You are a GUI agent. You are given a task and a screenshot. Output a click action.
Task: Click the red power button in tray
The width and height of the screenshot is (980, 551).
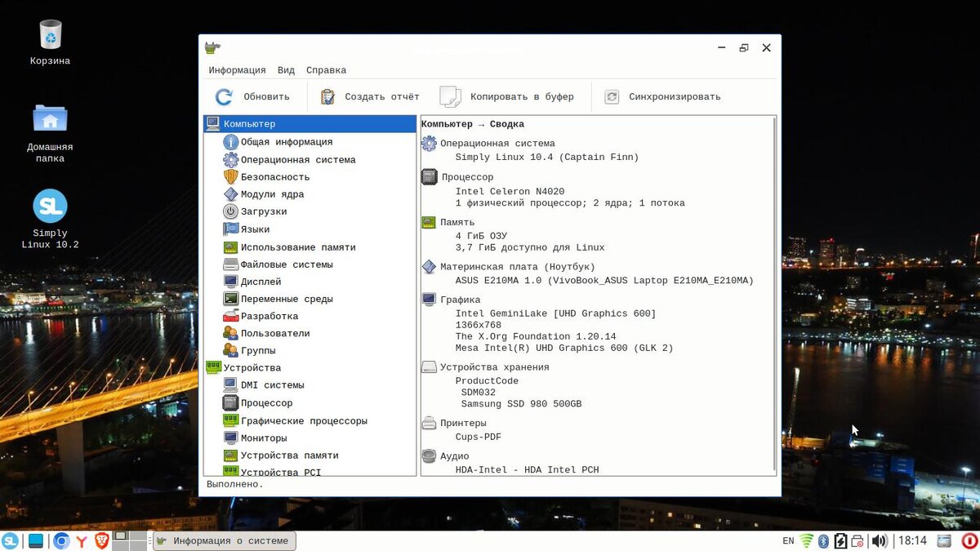click(x=969, y=540)
